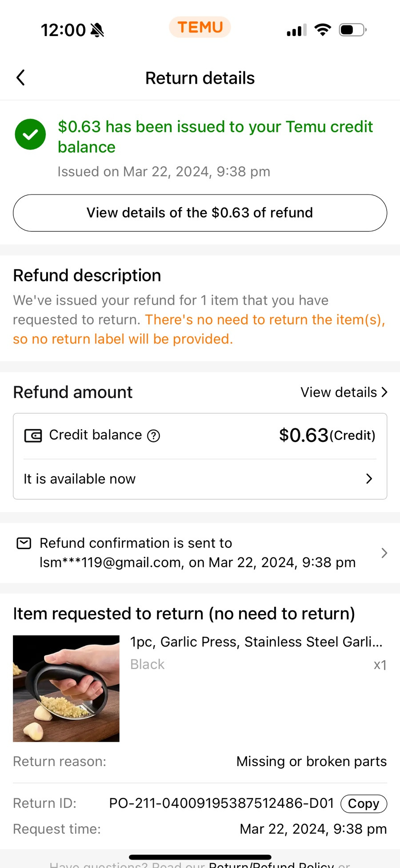
Task: Tap the refund confirmation envelope icon
Action: coord(24,543)
